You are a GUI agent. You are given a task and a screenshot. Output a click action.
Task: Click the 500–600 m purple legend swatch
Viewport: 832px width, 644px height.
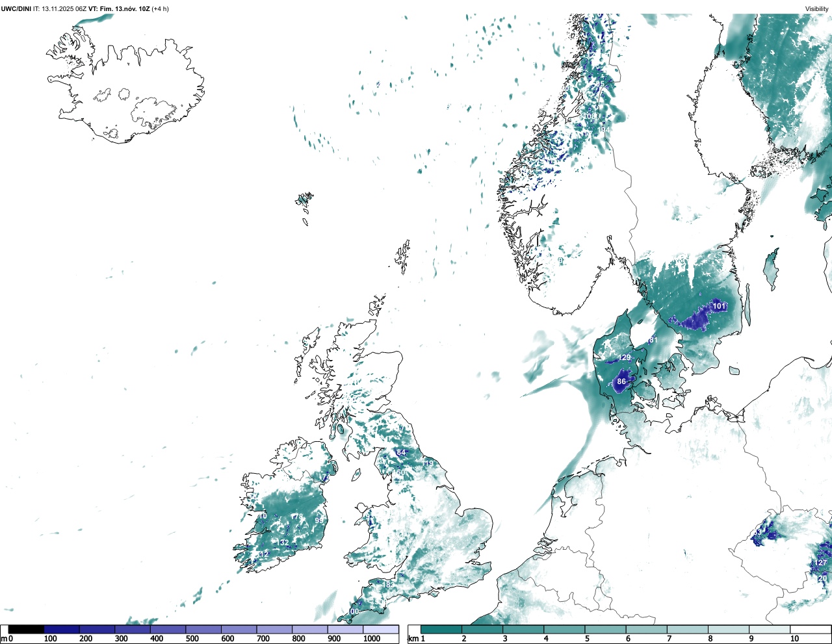[203, 629]
